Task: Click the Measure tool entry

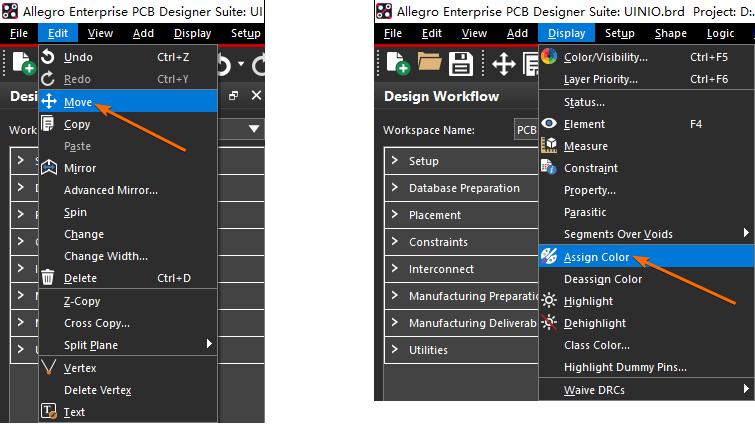Action: 585,146
